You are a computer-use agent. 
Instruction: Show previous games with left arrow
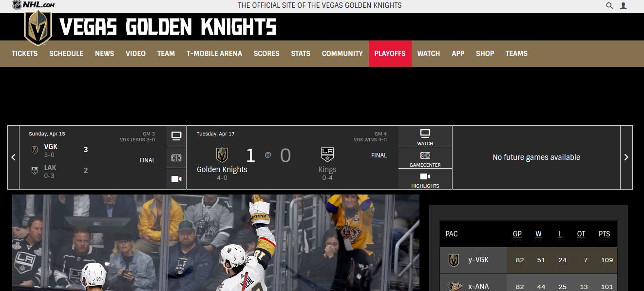13,157
